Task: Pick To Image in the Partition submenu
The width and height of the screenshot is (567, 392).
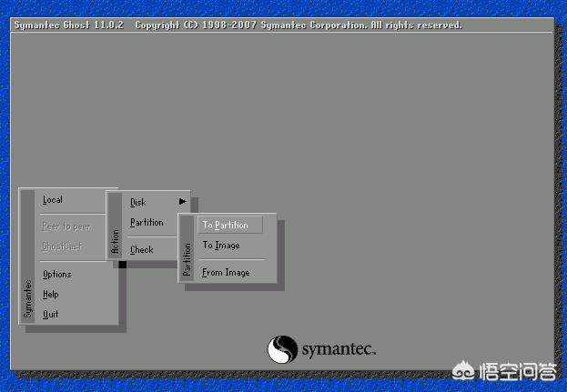Action: coord(221,246)
